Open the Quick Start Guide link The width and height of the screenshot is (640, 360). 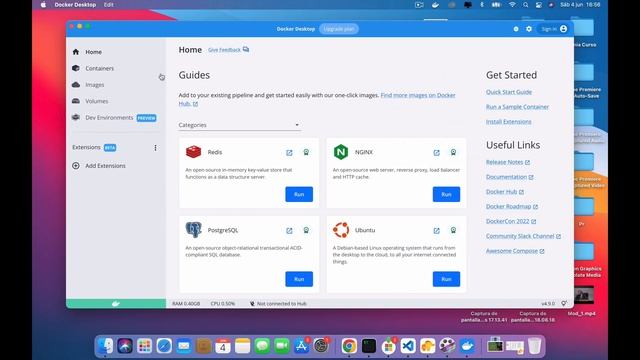[509, 92]
